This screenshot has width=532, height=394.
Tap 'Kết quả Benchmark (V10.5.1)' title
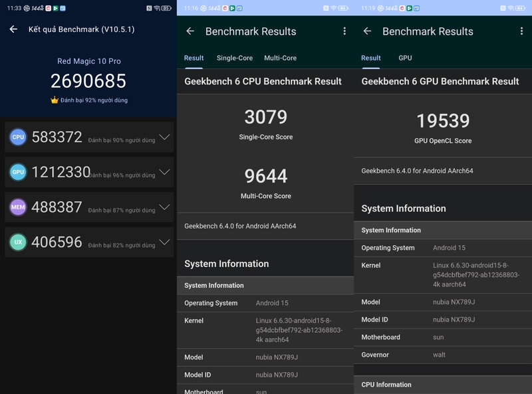(81, 29)
